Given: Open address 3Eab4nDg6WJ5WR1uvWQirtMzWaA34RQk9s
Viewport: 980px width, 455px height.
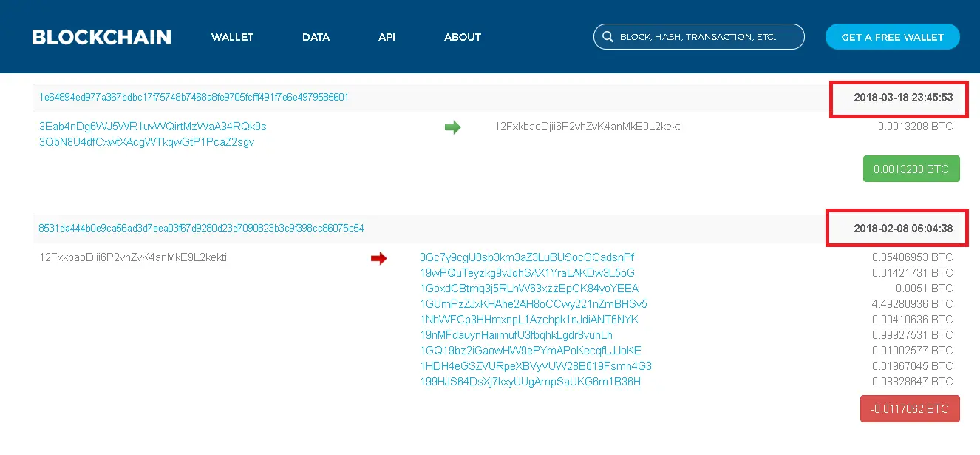Looking at the screenshot, I should pyautogui.click(x=153, y=127).
